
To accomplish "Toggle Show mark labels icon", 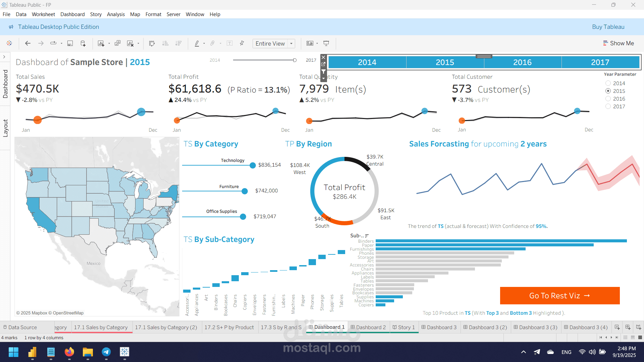I will (x=230, y=43).
